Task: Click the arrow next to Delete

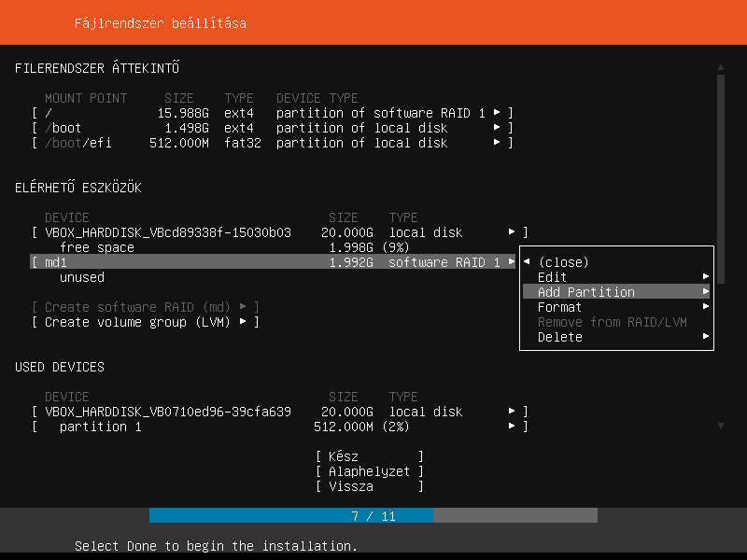Action: point(706,337)
